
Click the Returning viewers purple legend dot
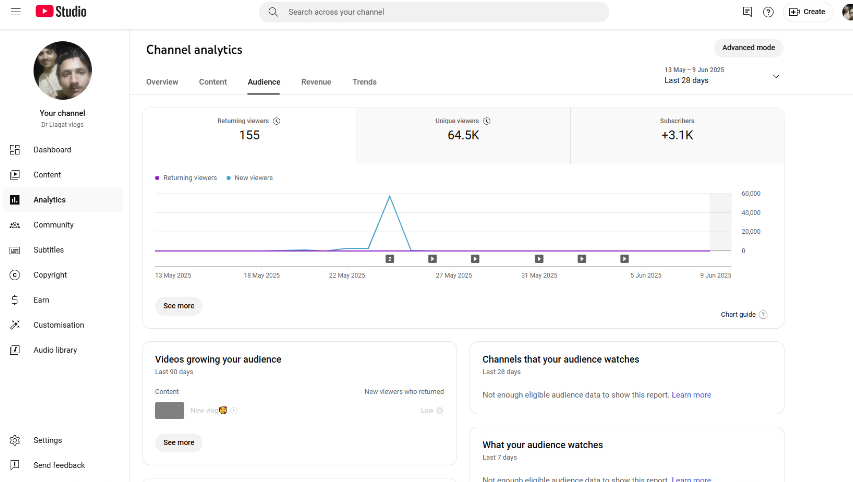click(x=157, y=178)
